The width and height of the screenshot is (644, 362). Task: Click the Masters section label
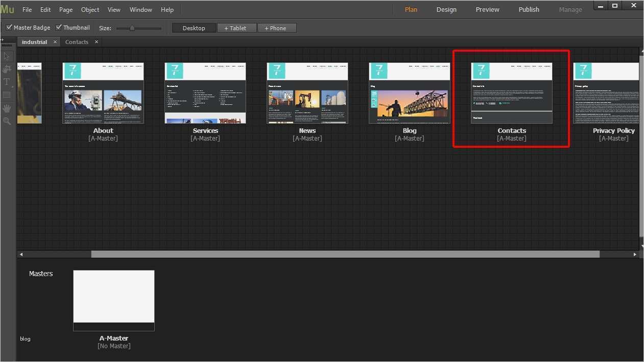pyautogui.click(x=41, y=274)
